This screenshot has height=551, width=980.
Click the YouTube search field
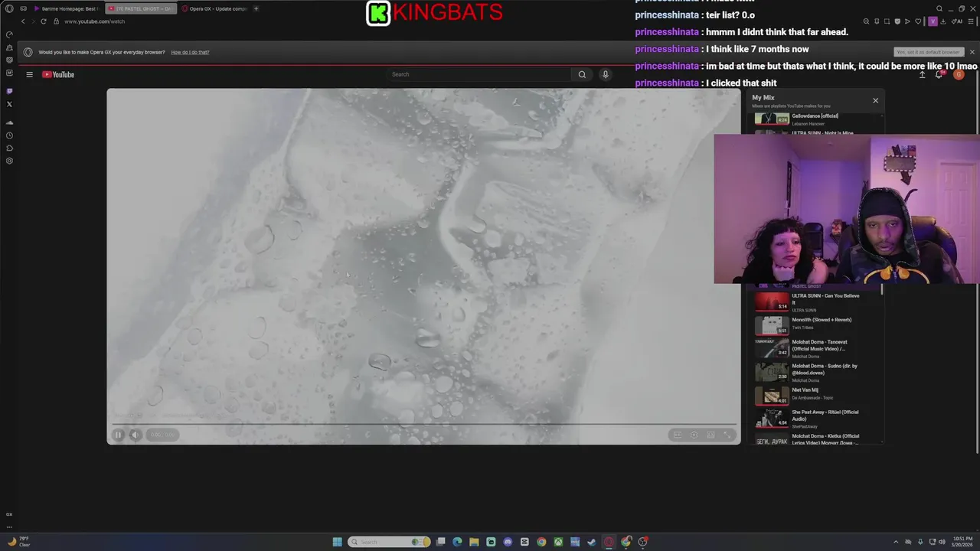point(479,74)
